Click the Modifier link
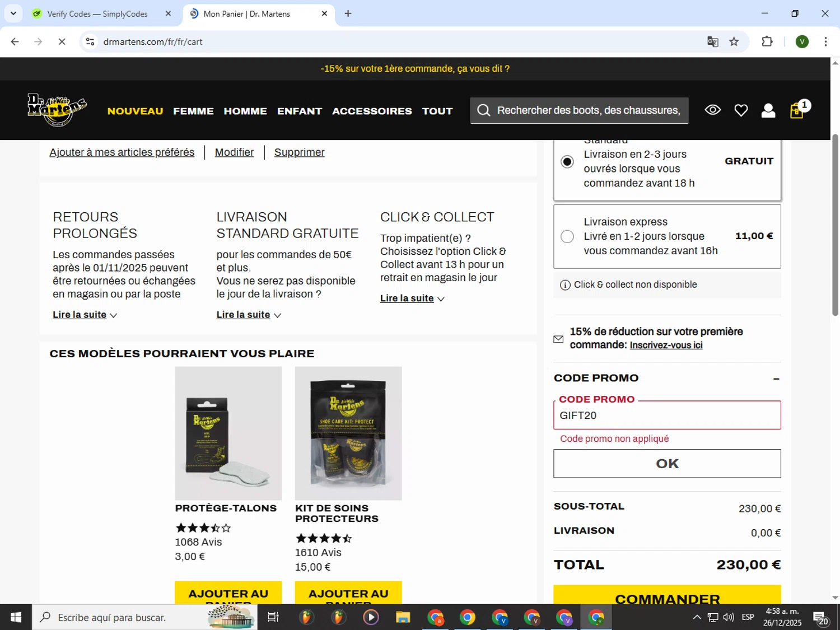The width and height of the screenshot is (840, 630). coord(234,152)
